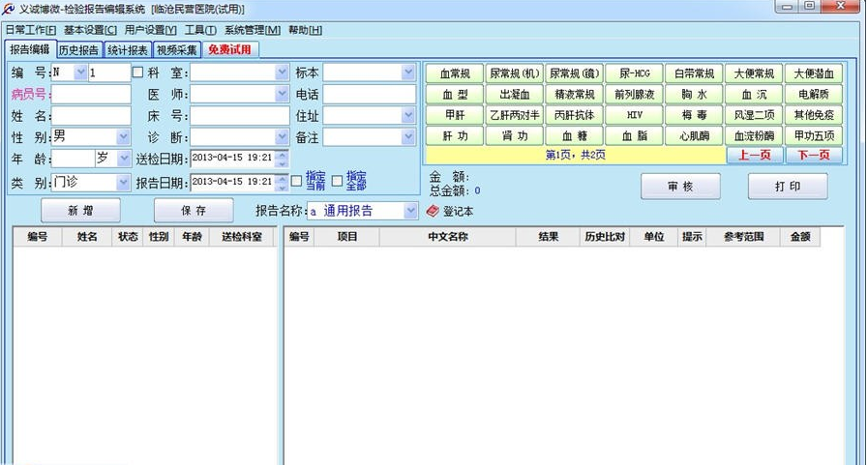Switch to the 视频采集 tab
The image size is (868, 465).
176,49
